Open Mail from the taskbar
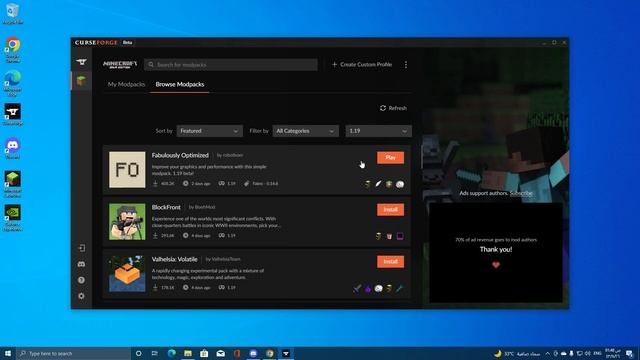Screen dimensions: 640x360 point(220,353)
